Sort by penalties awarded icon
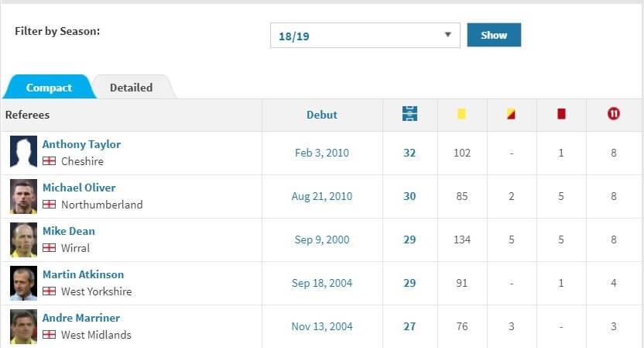 (614, 114)
